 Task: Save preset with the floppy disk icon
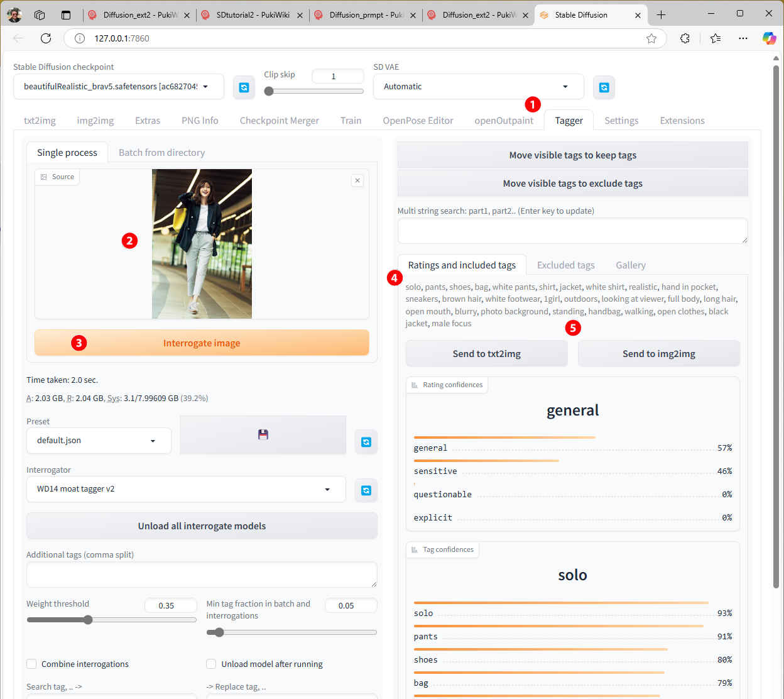[263, 434]
